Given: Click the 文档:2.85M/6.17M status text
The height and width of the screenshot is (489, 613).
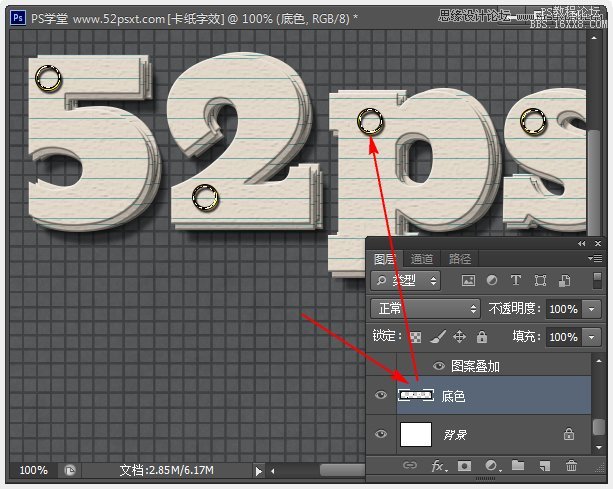Looking at the screenshot, I should point(167,470).
